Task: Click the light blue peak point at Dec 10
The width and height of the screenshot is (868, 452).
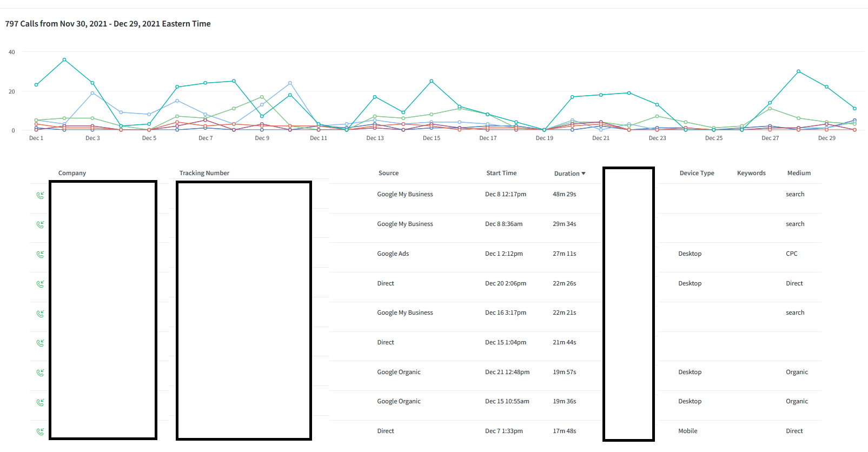Action: (290, 83)
